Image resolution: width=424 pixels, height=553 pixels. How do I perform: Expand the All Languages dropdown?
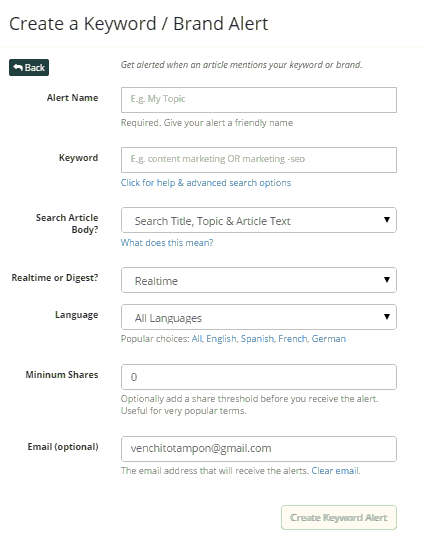point(259,317)
